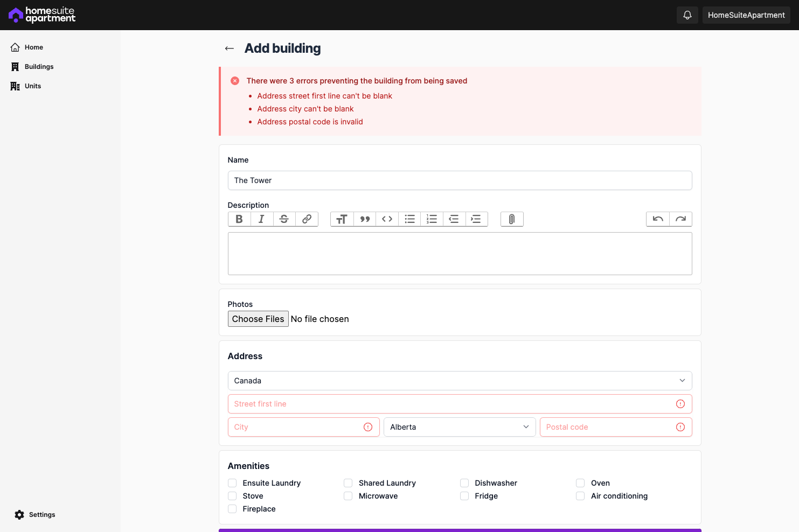The image size is (799, 532).
Task: Toggle bold formatting in the description editor
Action: pos(239,219)
